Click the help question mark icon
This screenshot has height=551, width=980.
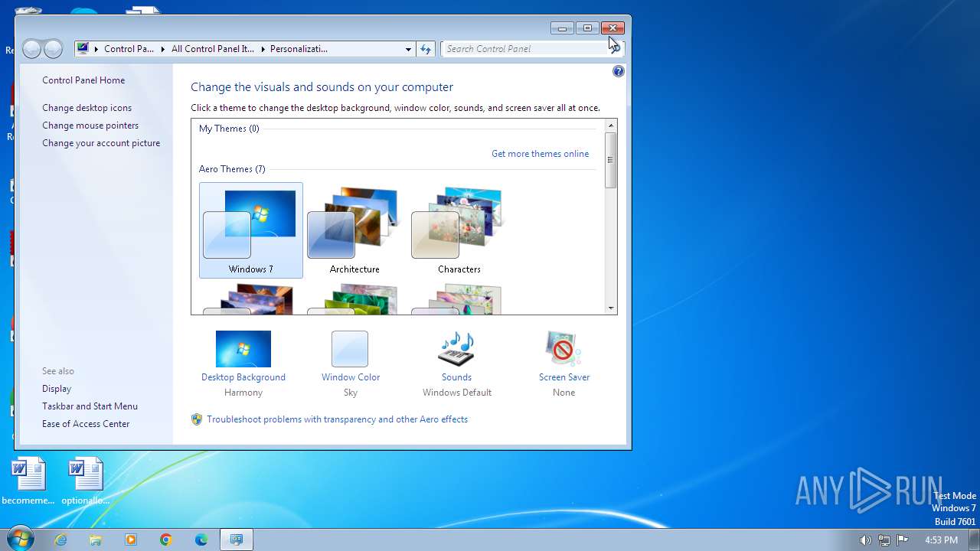pyautogui.click(x=619, y=71)
